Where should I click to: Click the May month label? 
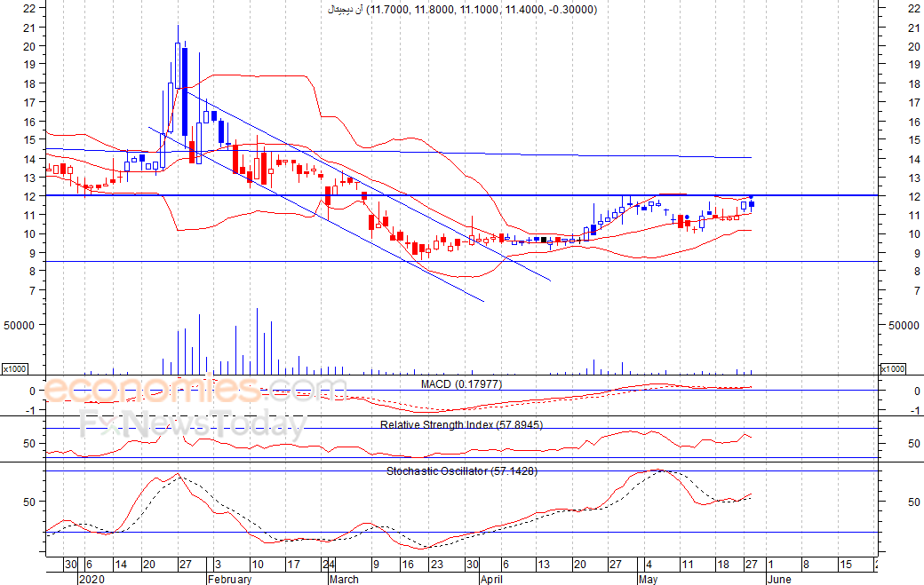(x=648, y=579)
